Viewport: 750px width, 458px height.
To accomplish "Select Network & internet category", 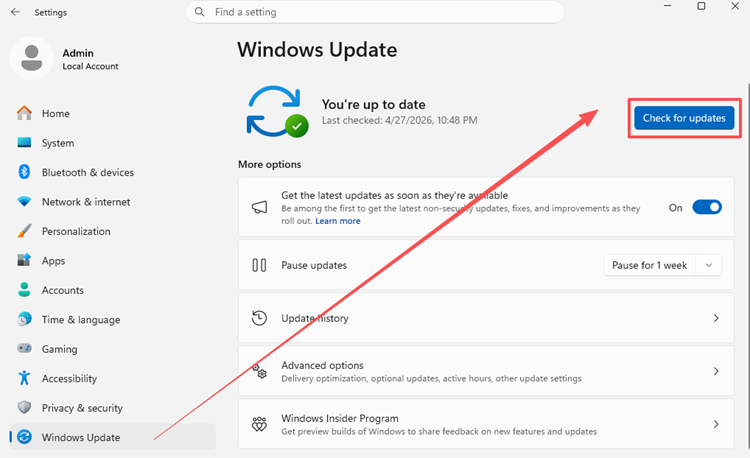I will tap(112, 201).
